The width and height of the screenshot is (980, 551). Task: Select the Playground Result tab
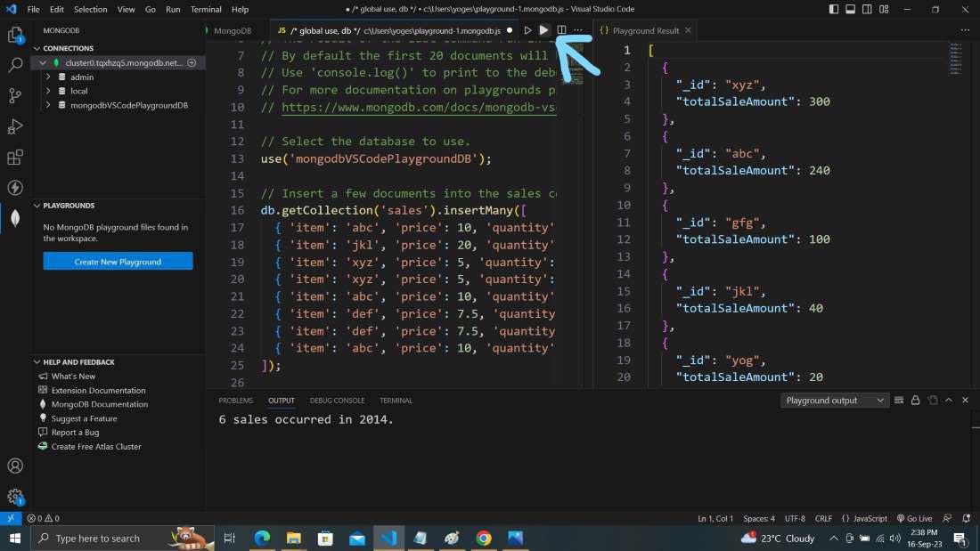[645, 30]
